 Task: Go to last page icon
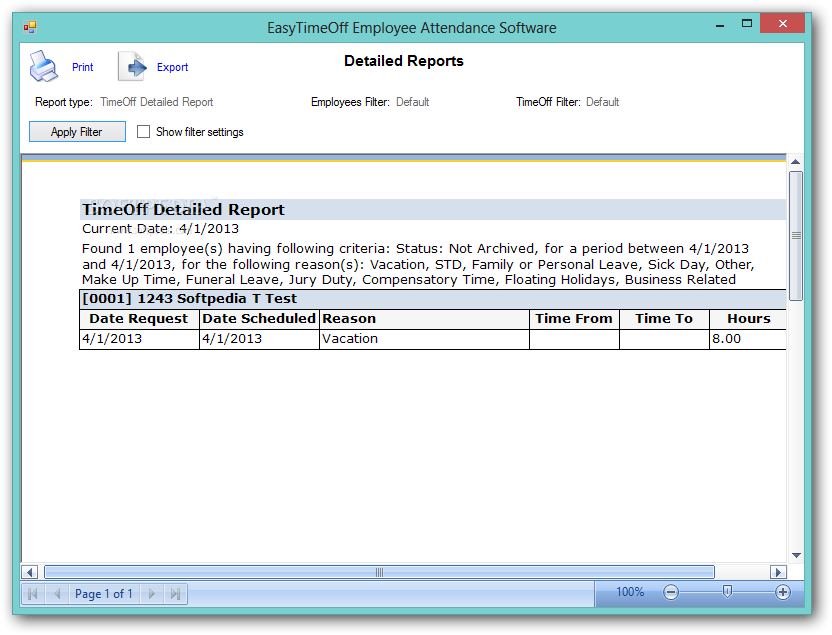(x=175, y=594)
